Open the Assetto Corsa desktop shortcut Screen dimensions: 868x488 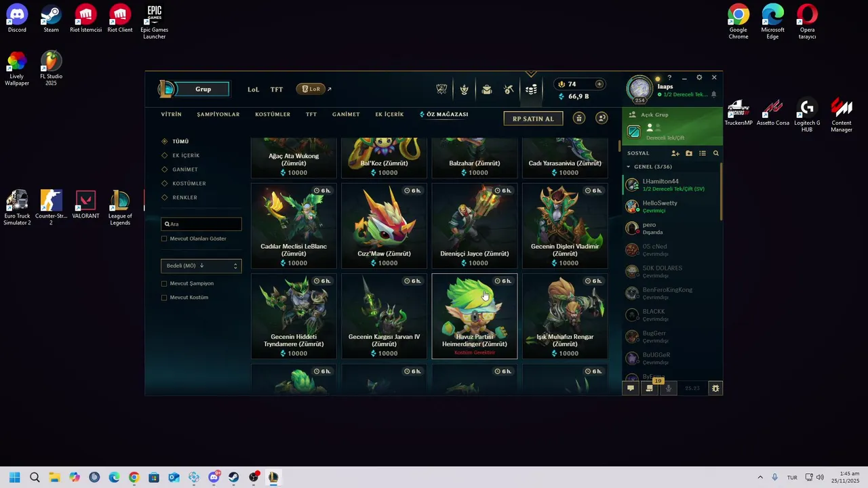pos(773,113)
